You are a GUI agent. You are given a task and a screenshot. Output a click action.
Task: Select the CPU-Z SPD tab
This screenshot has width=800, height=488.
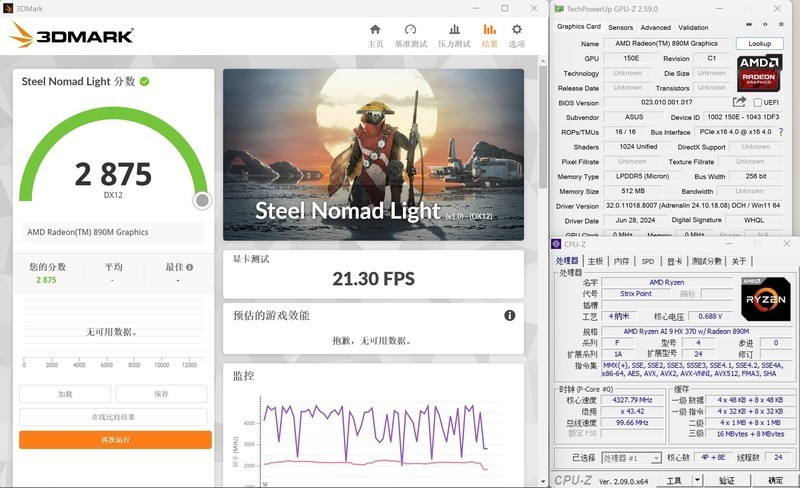point(648,261)
